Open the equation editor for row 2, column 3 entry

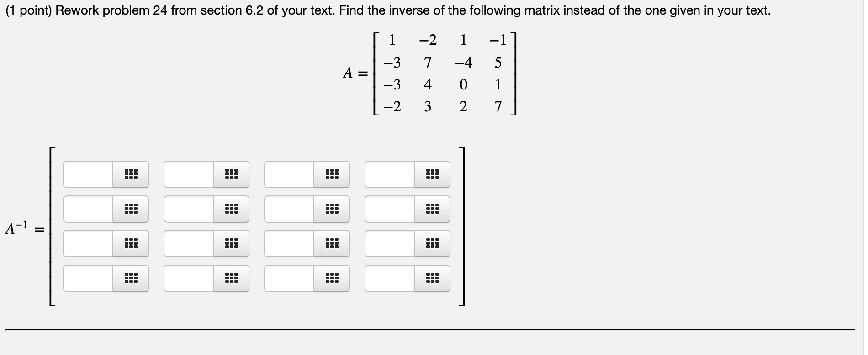tap(331, 209)
